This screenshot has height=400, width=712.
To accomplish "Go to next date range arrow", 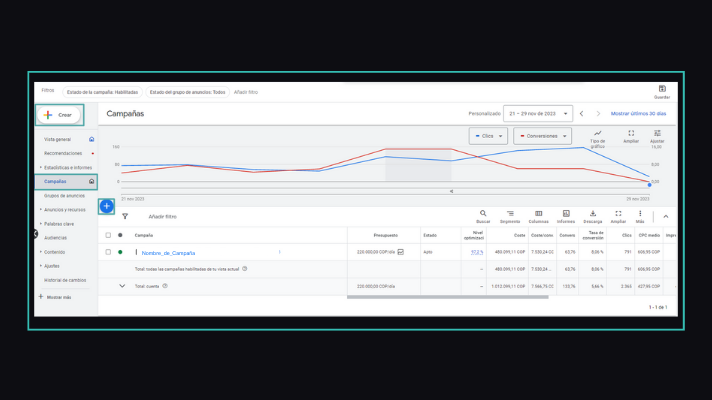I will pyautogui.click(x=598, y=114).
